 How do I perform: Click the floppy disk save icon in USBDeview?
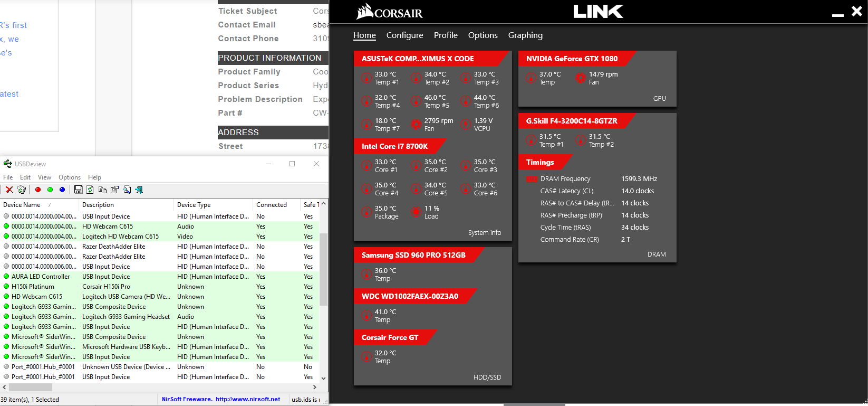pyautogui.click(x=79, y=190)
